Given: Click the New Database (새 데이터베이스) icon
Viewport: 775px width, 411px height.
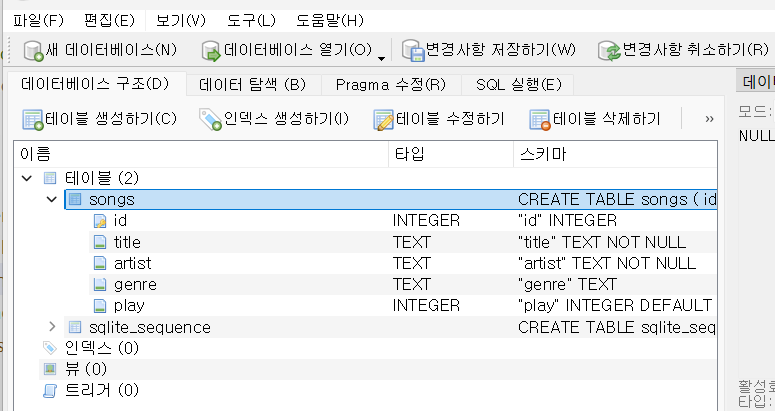Looking at the screenshot, I should pos(33,50).
